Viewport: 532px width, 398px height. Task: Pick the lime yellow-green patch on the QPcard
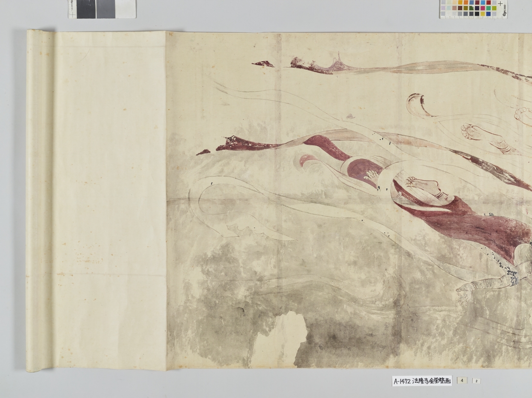pos(494,8)
